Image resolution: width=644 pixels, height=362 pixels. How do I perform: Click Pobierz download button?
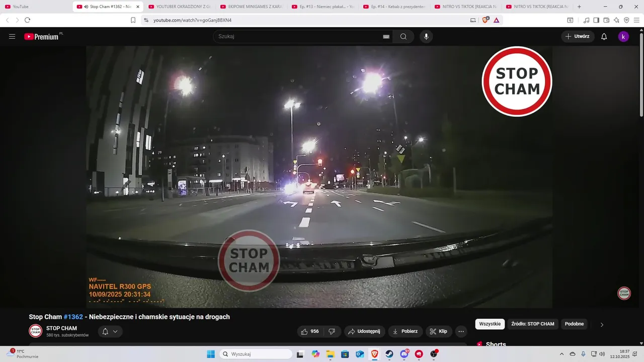point(405,331)
